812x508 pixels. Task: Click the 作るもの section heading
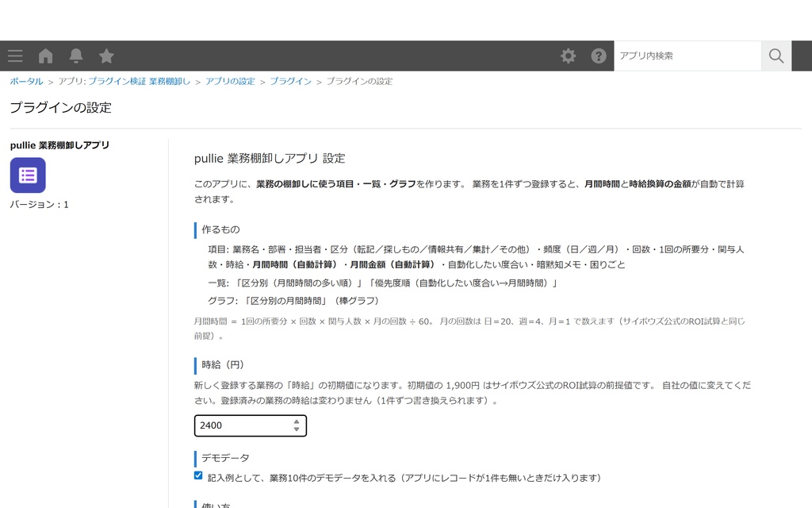click(x=220, y=229)
